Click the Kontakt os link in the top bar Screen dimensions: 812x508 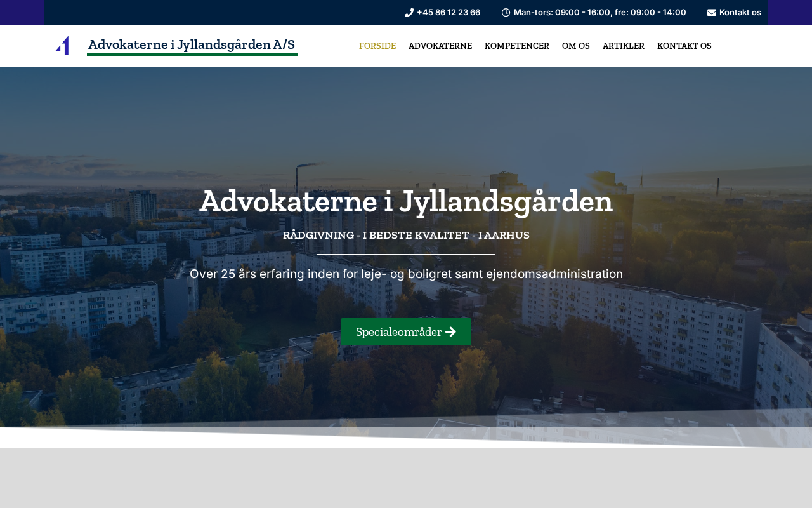(x=740, y=13)
